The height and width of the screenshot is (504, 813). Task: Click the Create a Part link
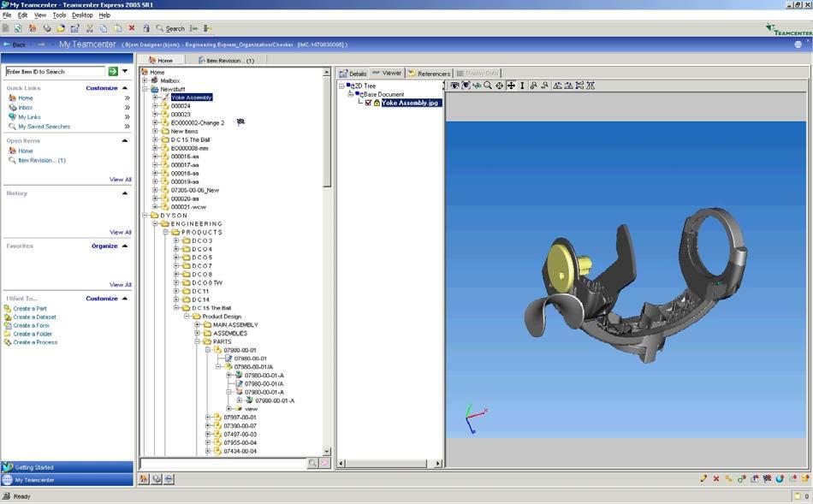point(30,309)
